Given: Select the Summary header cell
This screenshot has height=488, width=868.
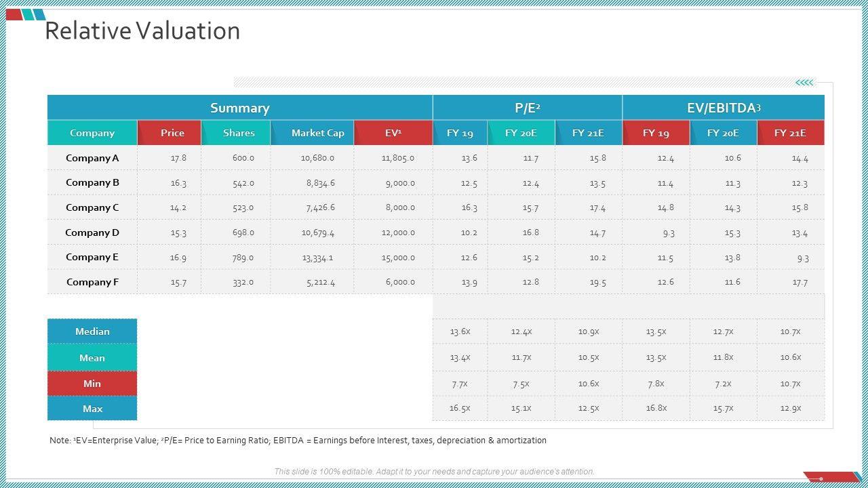Looking at the screenshot, I should coord(239,108).
